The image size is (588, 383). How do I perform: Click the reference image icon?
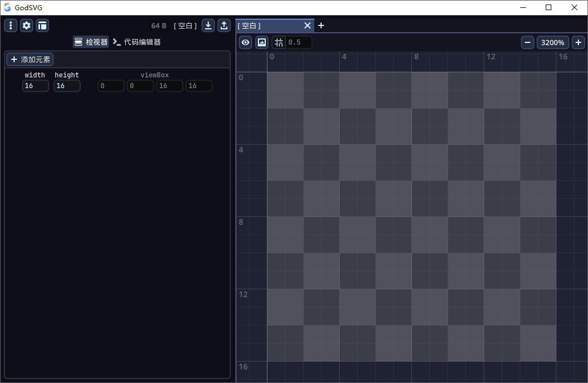click(x=262, y=42)
